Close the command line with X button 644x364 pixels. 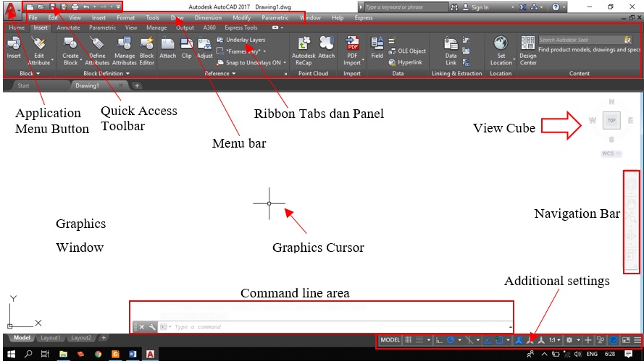click(x=142, y=327)
